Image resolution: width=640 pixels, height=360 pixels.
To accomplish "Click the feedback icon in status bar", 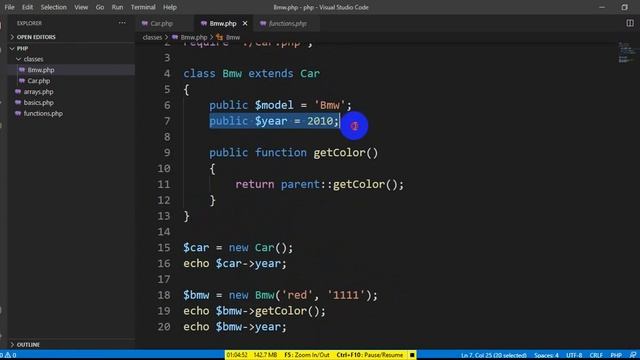I will tap(633, 355).
